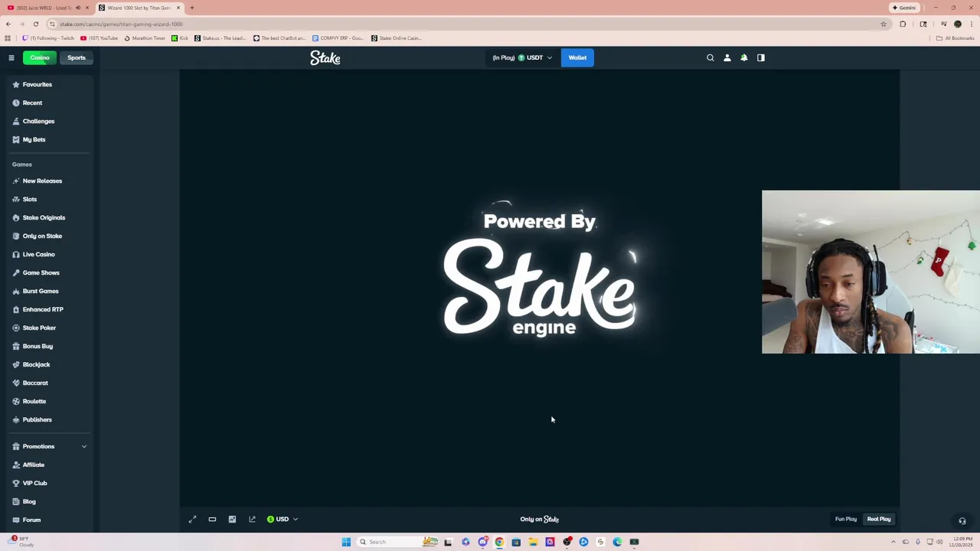Open Windows Start menu
This screenshot has width=980, height=551.
pyautogui.click(x=346, y=542)
